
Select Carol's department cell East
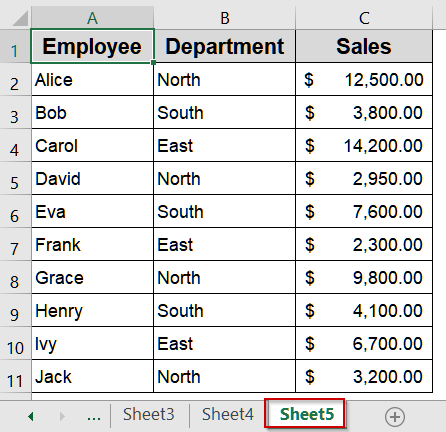coord(225,145)
